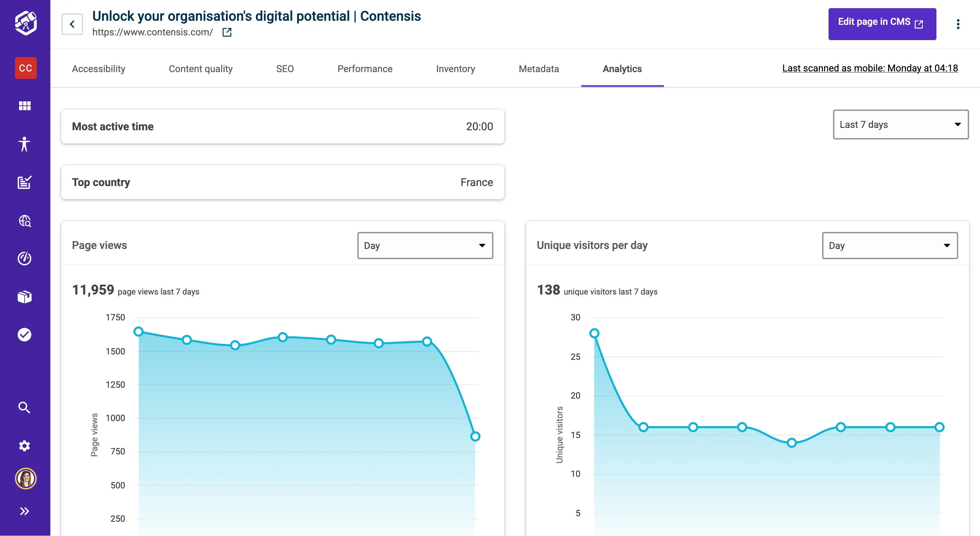The width and height of the screenshot is (980, 536).
Task: Open the performance speedometer icon
Action: [24, 258]
